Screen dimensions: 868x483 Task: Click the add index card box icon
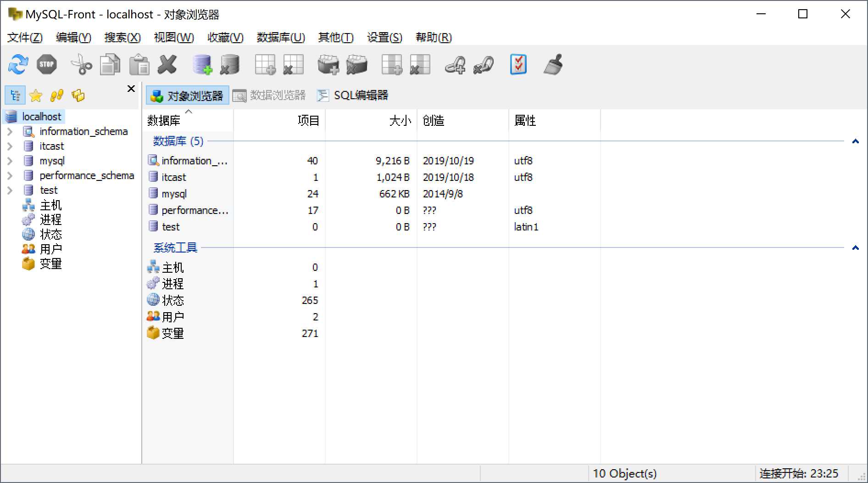coord(328,64)
